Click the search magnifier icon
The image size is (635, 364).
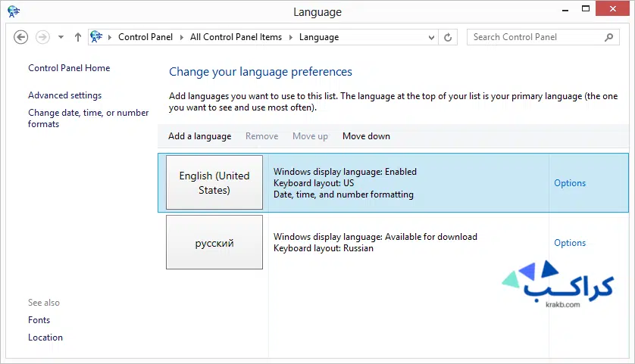click(x=608, y=37)
